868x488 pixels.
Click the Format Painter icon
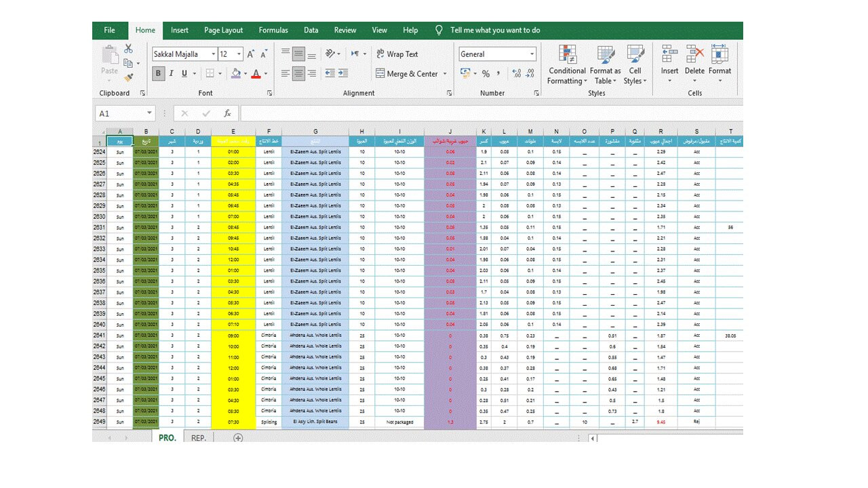[x=129, y=76]
